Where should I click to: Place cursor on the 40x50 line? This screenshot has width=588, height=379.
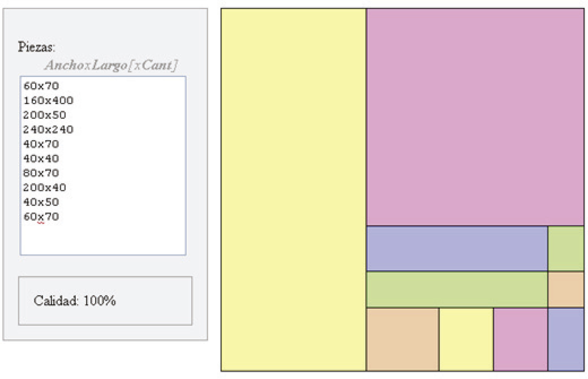tap(41, 202)
